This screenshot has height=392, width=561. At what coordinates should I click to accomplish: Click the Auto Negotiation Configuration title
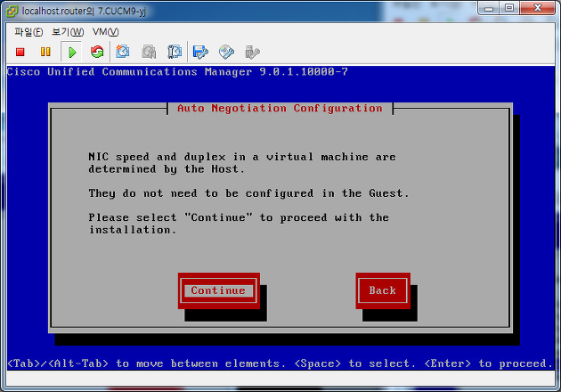280,108
